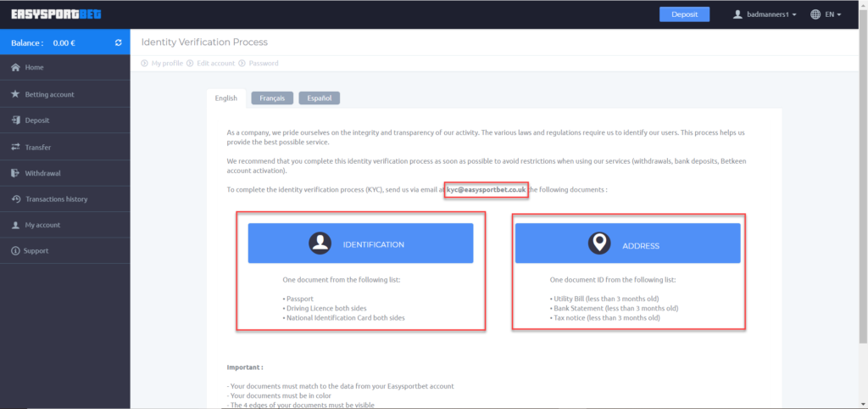Click the user avatar icon in header

(x=737, y=14)
